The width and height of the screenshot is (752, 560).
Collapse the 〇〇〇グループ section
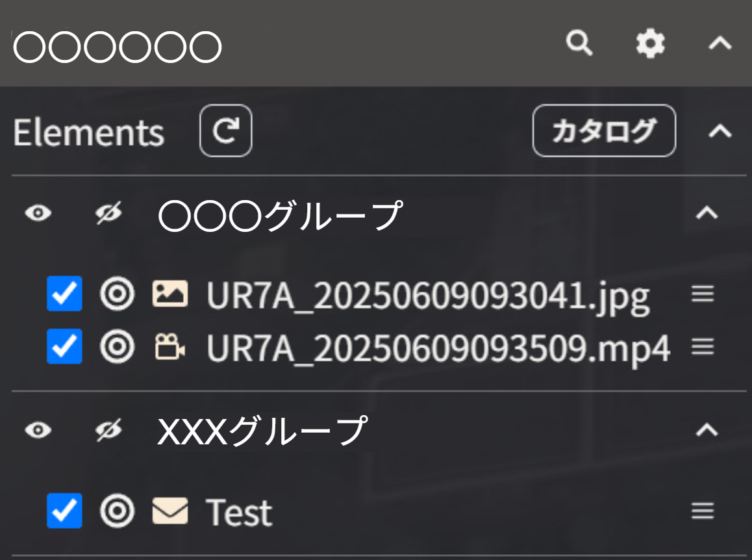[x=707, y=212]
